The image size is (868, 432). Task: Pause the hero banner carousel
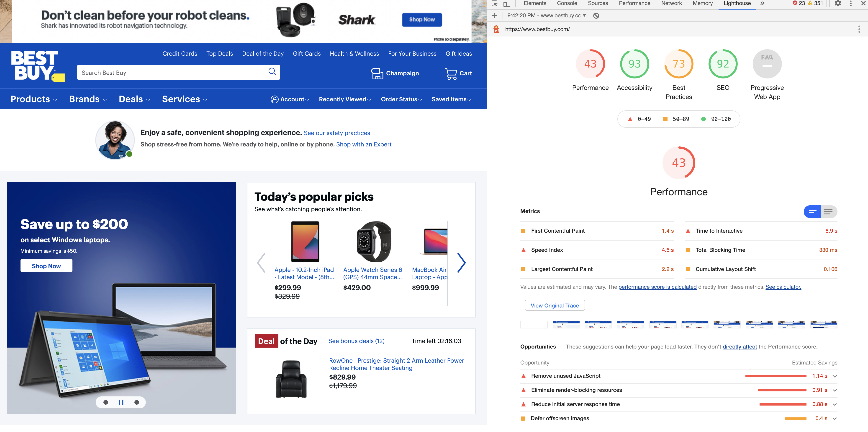(x=121, y=402)
